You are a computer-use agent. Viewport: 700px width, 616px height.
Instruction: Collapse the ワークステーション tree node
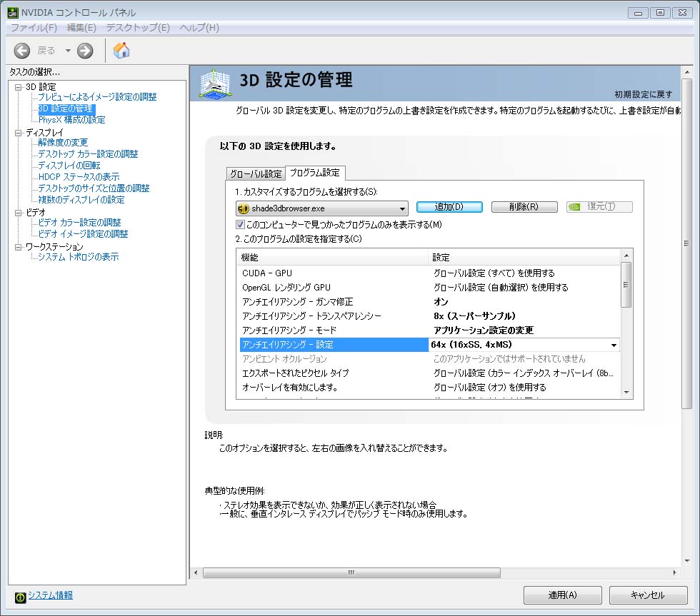coord(19,247)
